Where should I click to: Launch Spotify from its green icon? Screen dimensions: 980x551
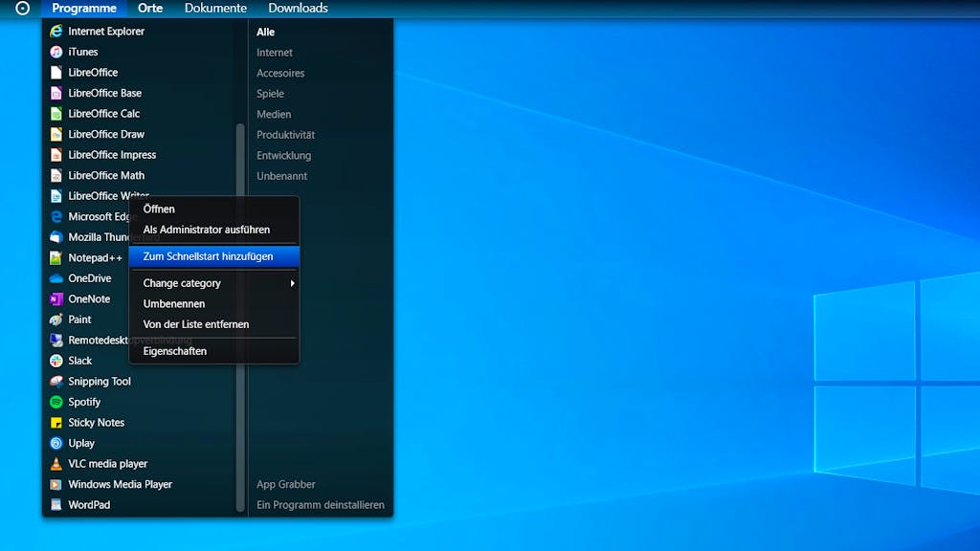click(56, 403)
